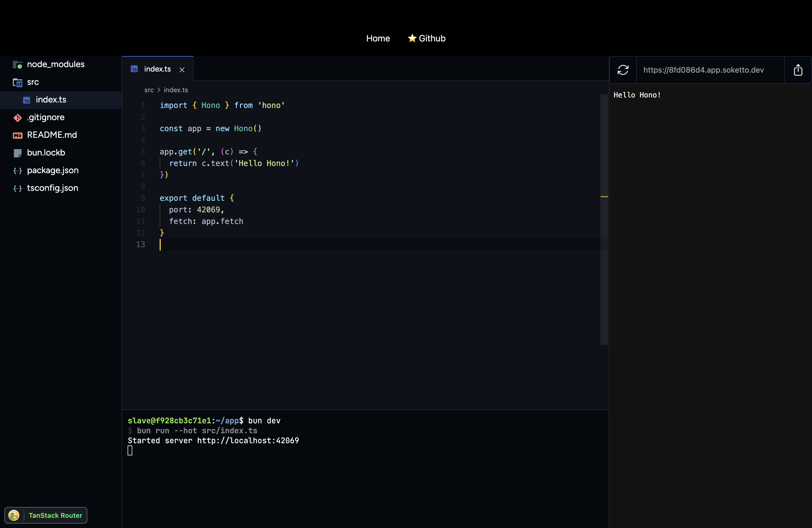Expand the node_modules folder

[61, 64]
